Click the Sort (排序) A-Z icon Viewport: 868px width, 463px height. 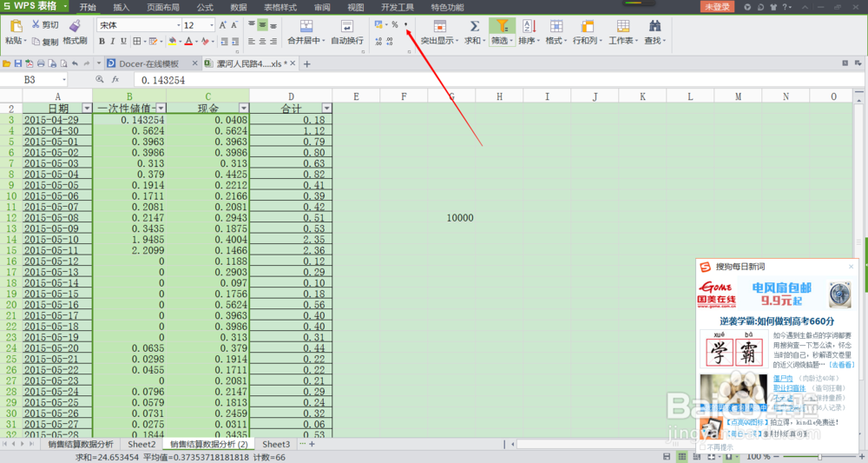529,26
